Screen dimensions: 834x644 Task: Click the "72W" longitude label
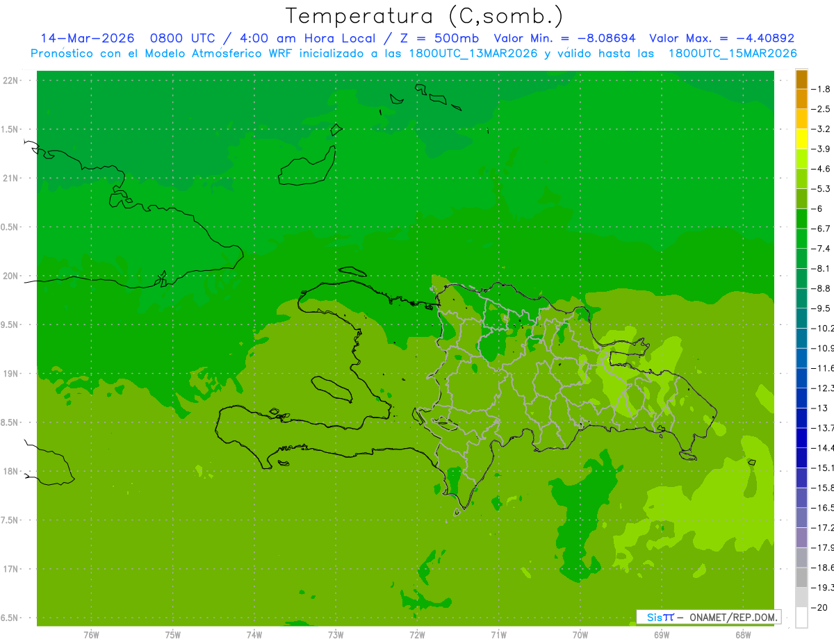[x=417, y=635]
